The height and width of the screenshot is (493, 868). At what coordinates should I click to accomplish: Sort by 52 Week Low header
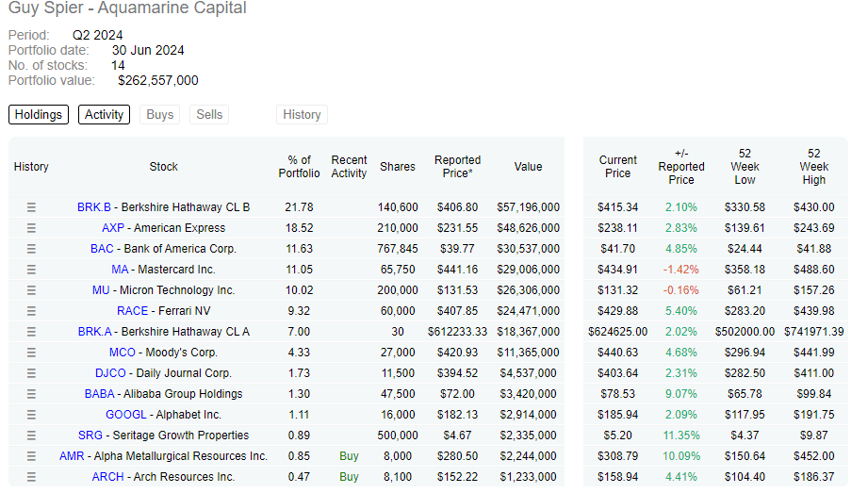click(x=745, y=167)
